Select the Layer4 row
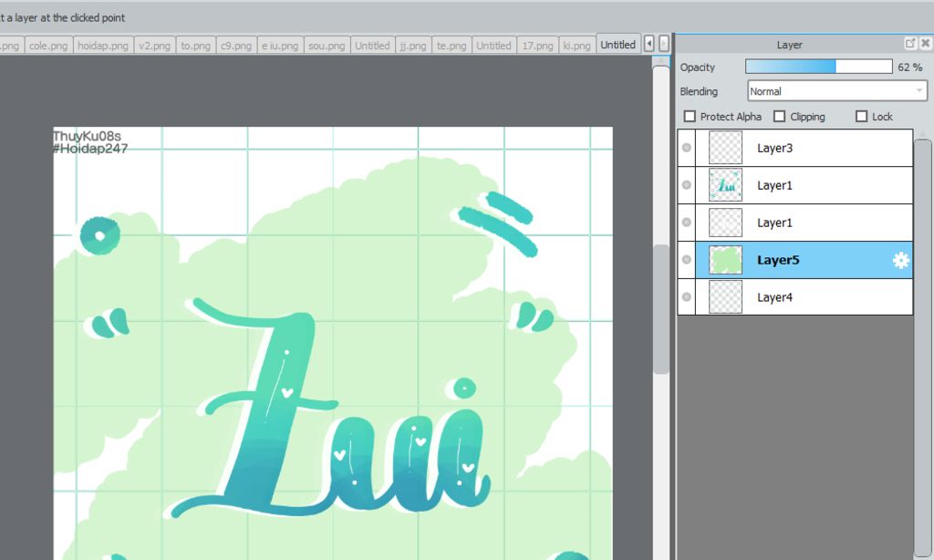 (x=795, y=296)
